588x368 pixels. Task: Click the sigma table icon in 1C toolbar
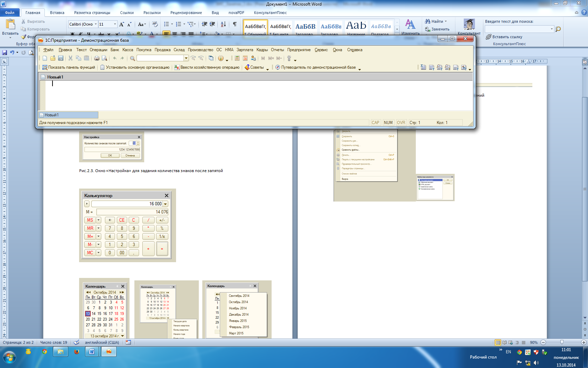pos(423,67)
